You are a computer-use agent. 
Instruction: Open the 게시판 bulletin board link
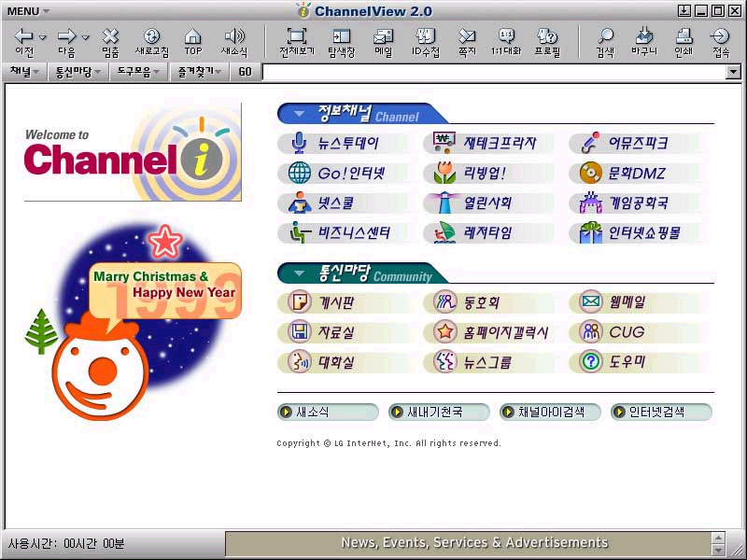point(336,301)
